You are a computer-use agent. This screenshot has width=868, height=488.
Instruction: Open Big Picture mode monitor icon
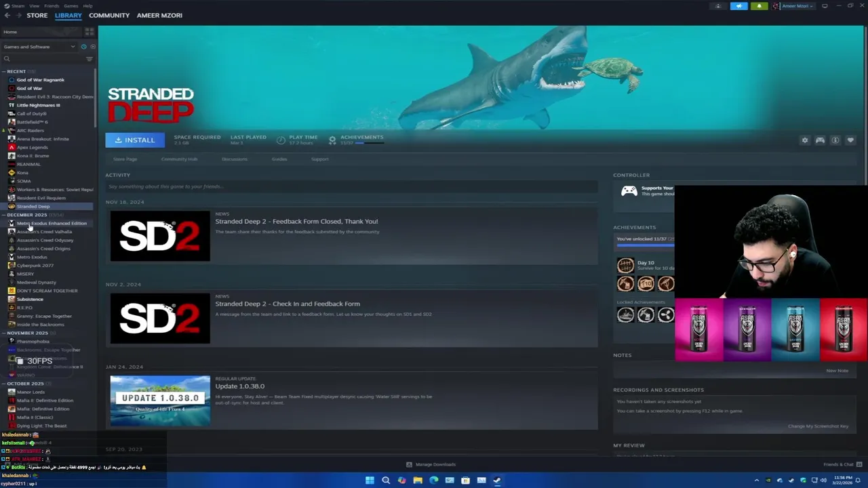[x=825, y=6]
